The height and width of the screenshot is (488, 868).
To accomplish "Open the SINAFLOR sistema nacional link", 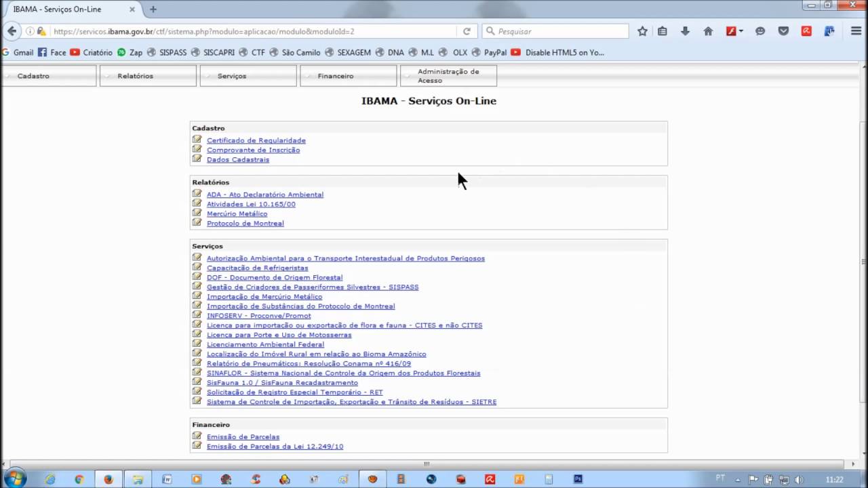I will click(x=343, y=373).
